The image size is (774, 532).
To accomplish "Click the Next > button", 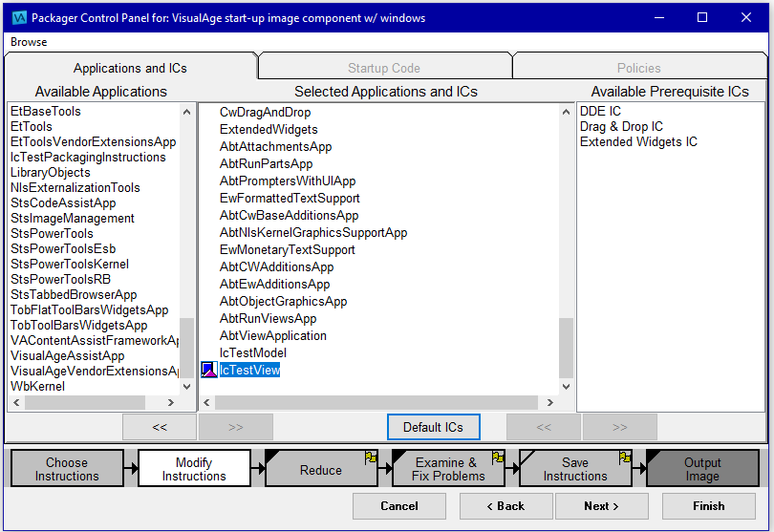I will pyautogui.click(x=601, y=506).
